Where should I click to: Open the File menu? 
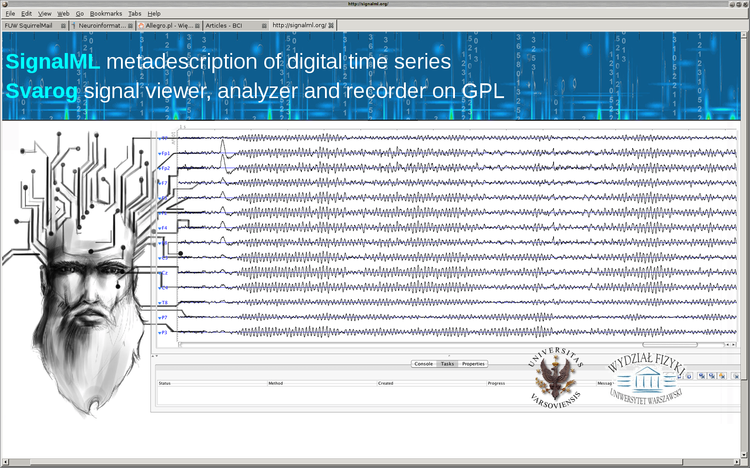[10, 13]
